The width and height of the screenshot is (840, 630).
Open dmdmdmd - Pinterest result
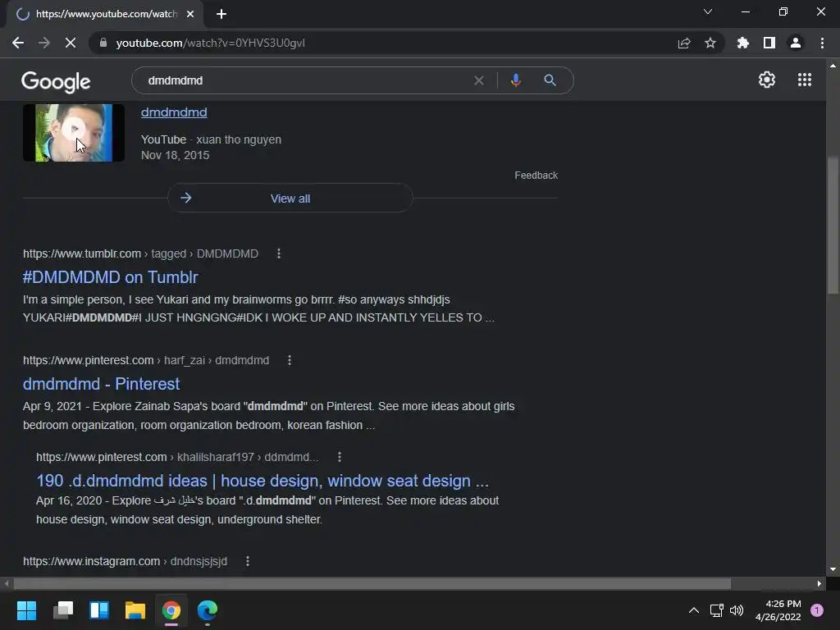[101, 384]
